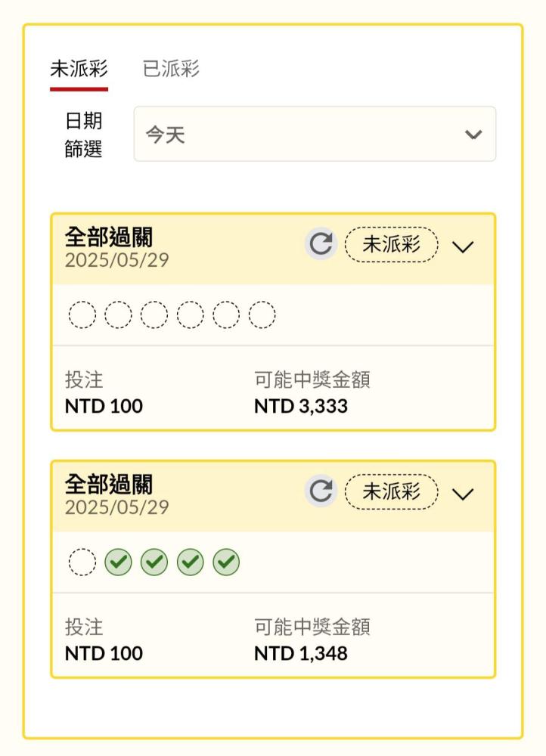The height and width of the screenshot is (756, 546).
Task: Click refresh icon on second bet card
Action: tap(321, 492)
